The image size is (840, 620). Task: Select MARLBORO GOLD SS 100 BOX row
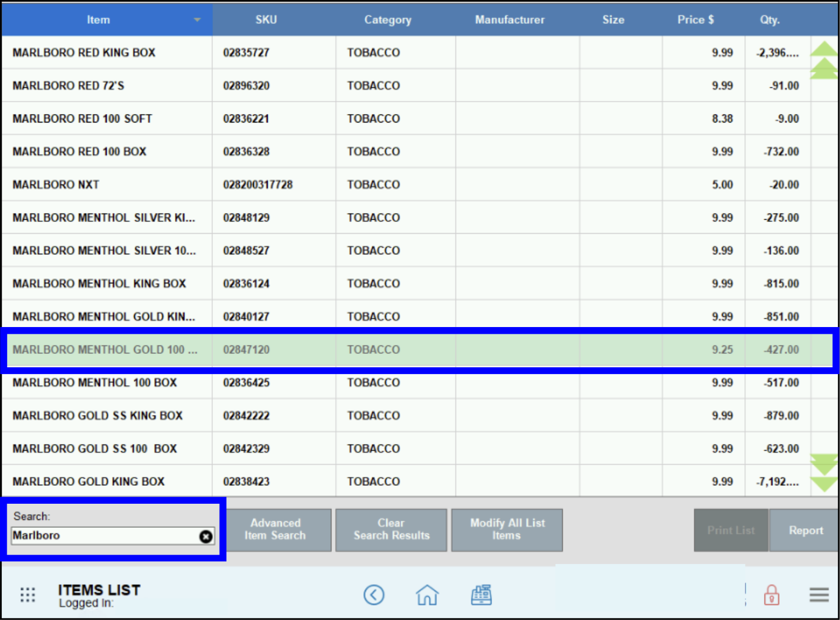coord(406,448)
